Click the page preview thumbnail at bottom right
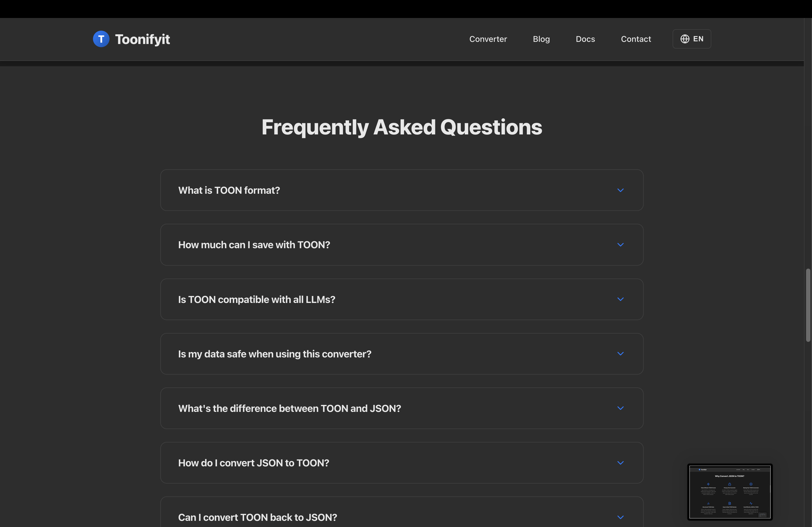The image size is (812, 527). pyautogui.click(x=730, y=492)
